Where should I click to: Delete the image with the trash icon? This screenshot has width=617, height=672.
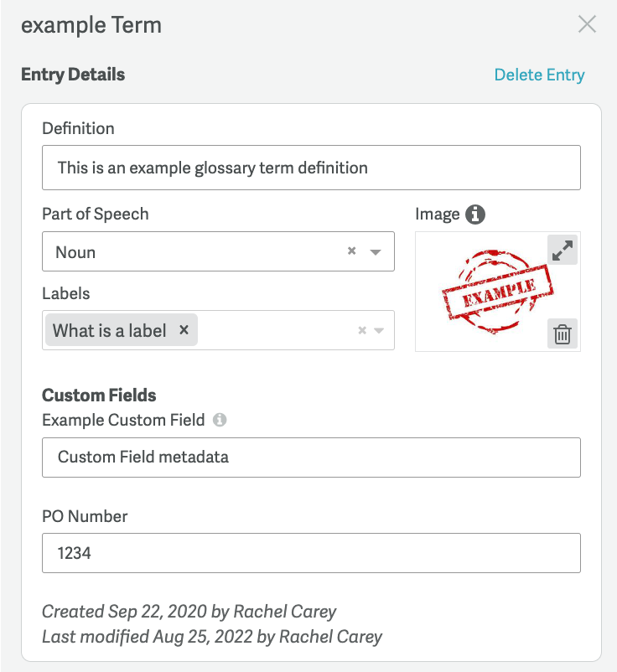coord(563,334)
